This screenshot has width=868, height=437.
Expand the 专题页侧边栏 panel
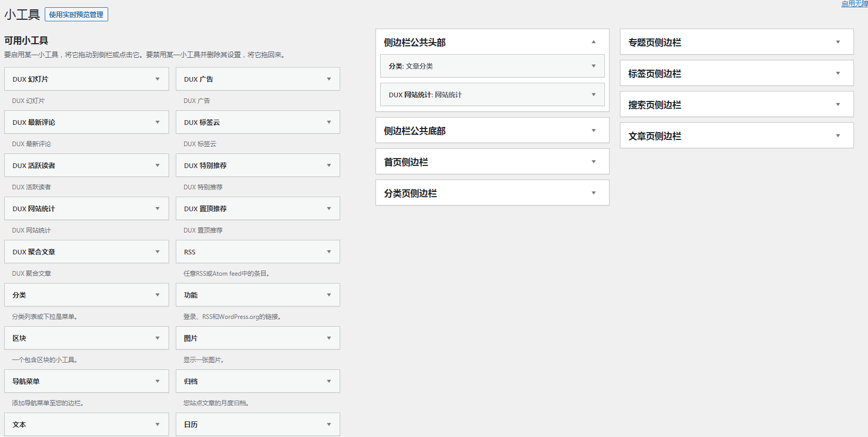click(838, 42)
